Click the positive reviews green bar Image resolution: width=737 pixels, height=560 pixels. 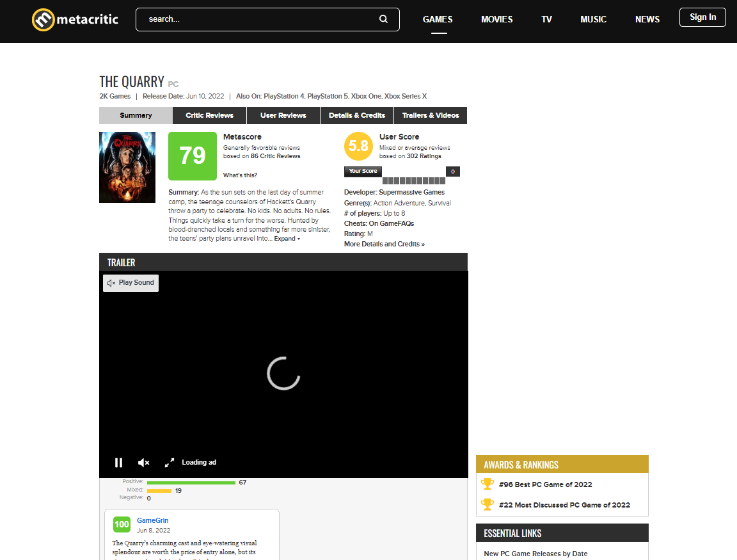pos(191,483)
